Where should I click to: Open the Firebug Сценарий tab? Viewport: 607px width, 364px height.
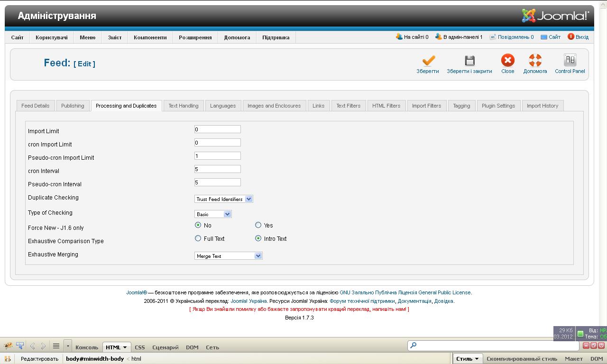(x=166, y=347)
